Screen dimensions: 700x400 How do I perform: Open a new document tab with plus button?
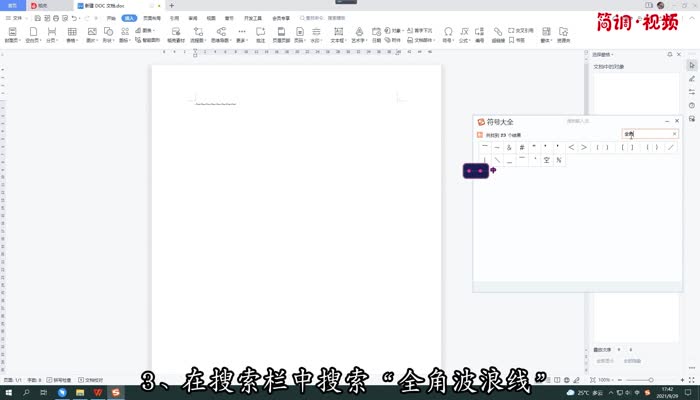172,5
